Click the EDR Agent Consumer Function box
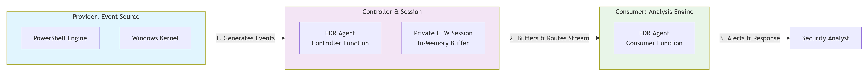This screenshot has height=76, width=868. 654,38
